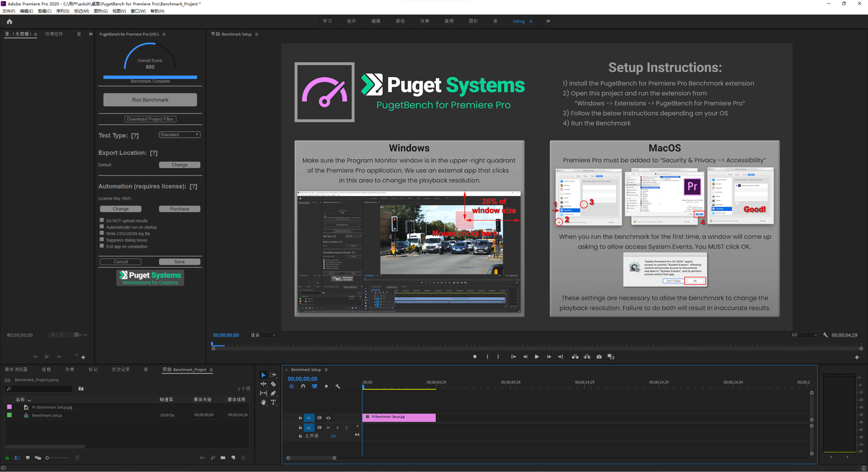Open the playback resolution 1/2 dropdown

(804, 335)
